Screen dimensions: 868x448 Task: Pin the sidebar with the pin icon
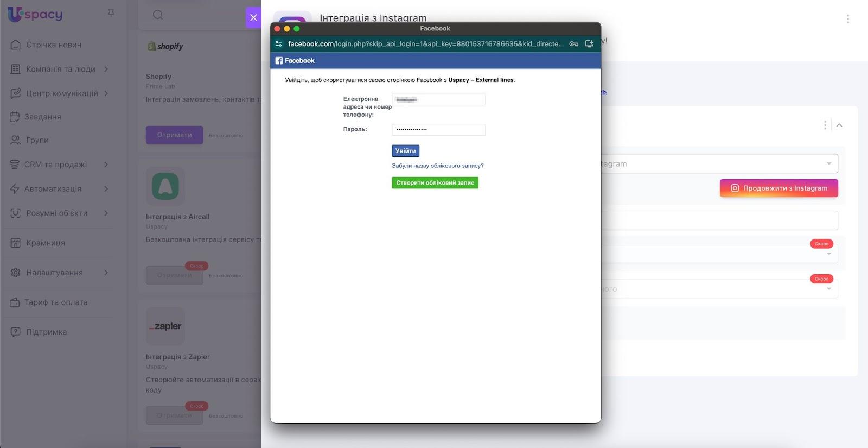[x=111, y=13]
